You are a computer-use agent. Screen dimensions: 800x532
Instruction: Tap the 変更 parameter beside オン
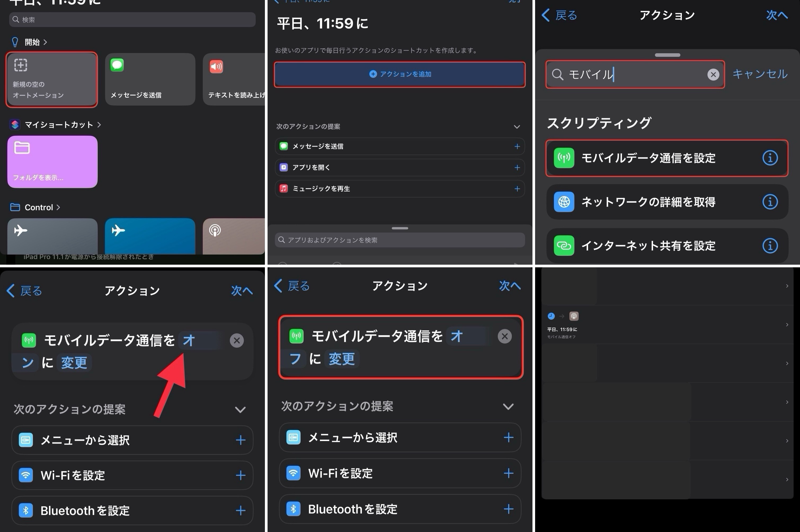pyautogui.click(x=74, y=363)
